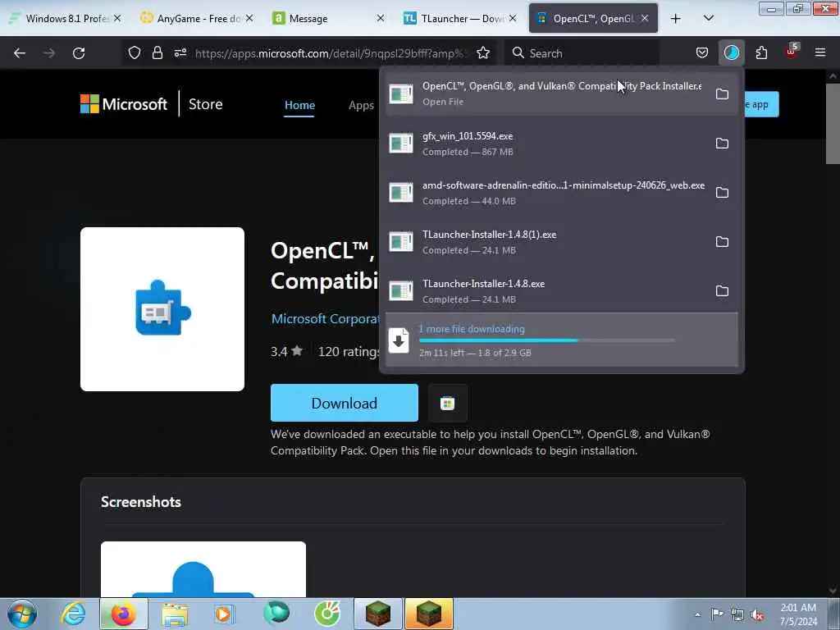The image size is (840, 630).
Task: Click the blue Download button
Action: (344, 403)
